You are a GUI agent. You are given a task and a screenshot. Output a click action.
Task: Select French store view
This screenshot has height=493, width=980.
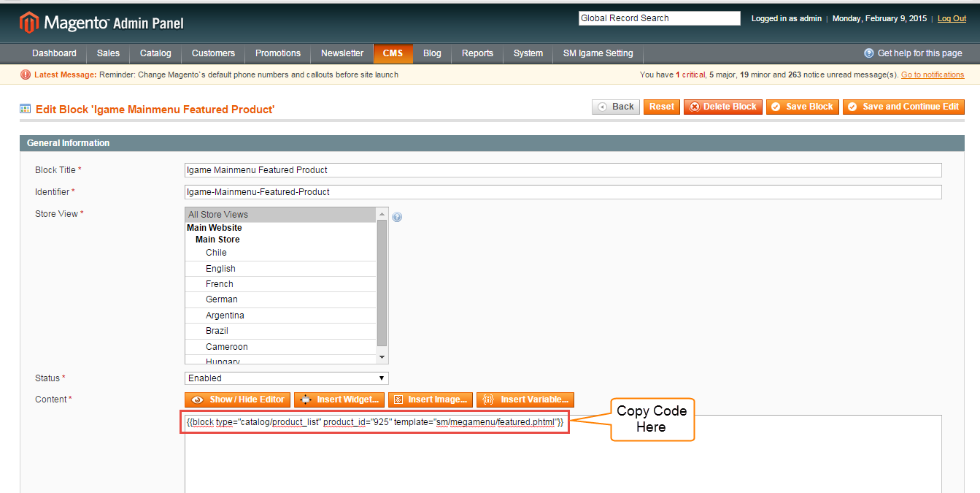[x=281, y=284]
